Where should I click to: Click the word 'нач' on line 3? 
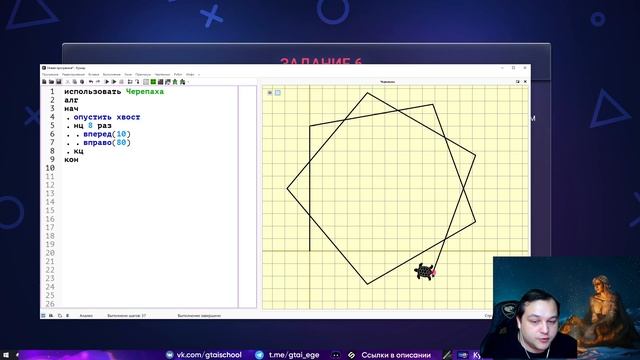coord(71,109)
